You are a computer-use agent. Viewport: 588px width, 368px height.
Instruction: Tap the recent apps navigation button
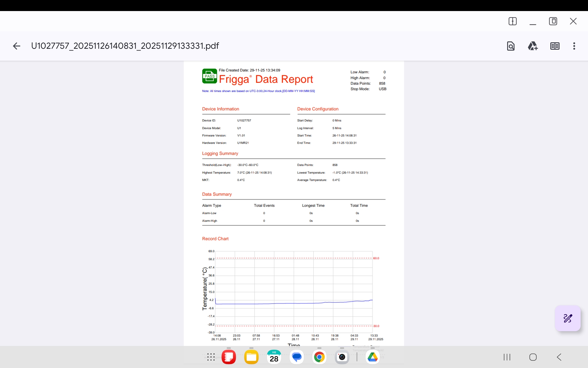tap(507, 357)
